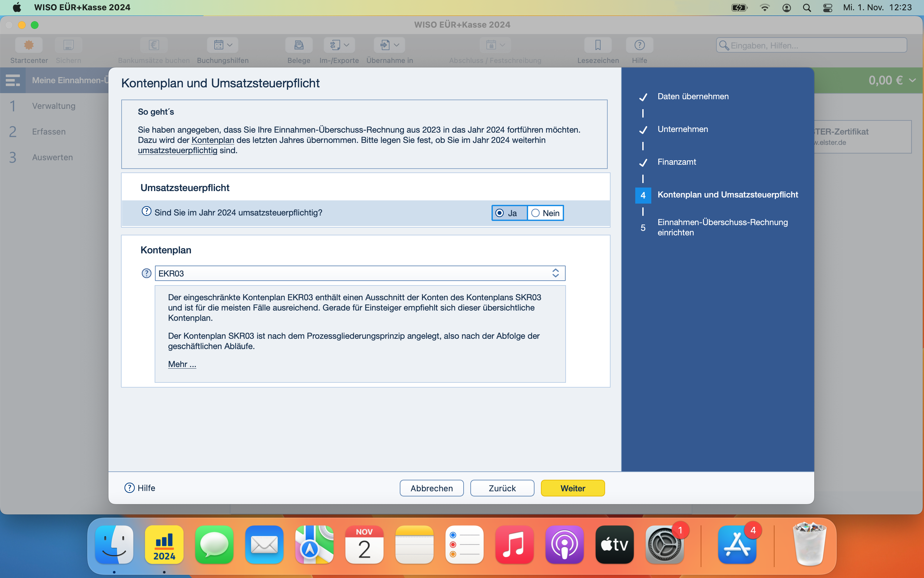Click the Lesezeichen bookmark icon
Screen dimensions: 924x578
pyautogui.click(x=598, y=45)
